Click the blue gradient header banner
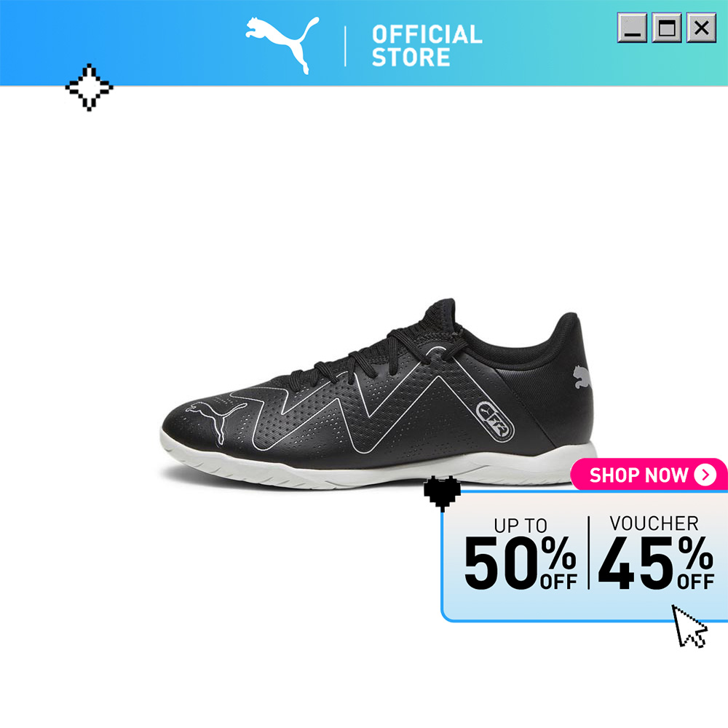The width and height of the screenshot is (728, 728). 364,43
